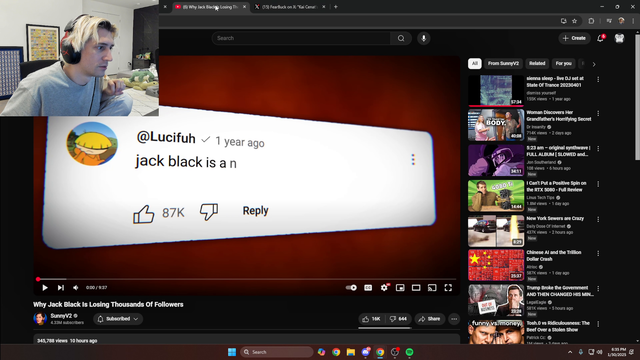640x360 pixels.
Task: Mute the video player volume
Action: [x=76, y=288]
